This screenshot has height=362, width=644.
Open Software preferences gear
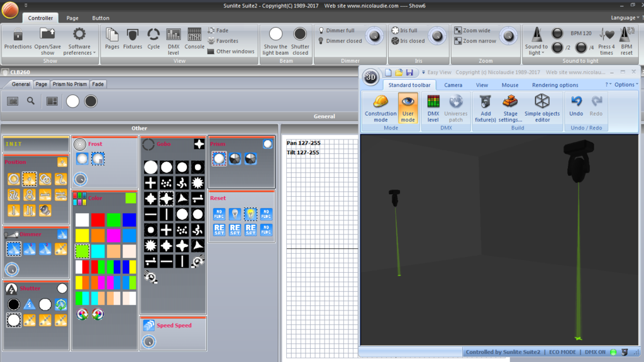click(79, 41)
